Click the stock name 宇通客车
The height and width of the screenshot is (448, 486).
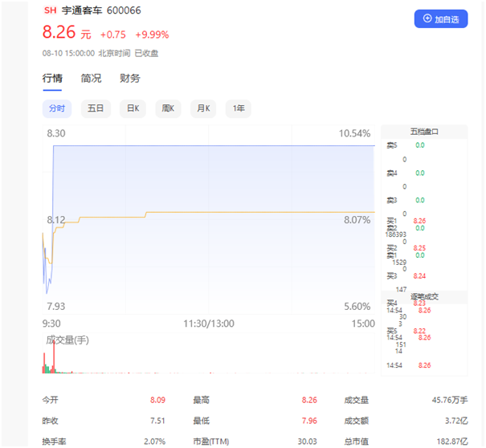tap(82, 10)
